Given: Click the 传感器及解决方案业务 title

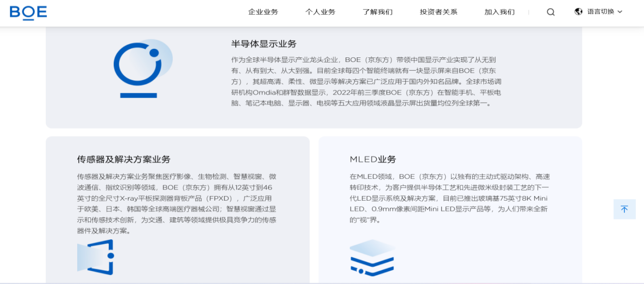Looking at the screenshot, I should (x=124, y=160).
